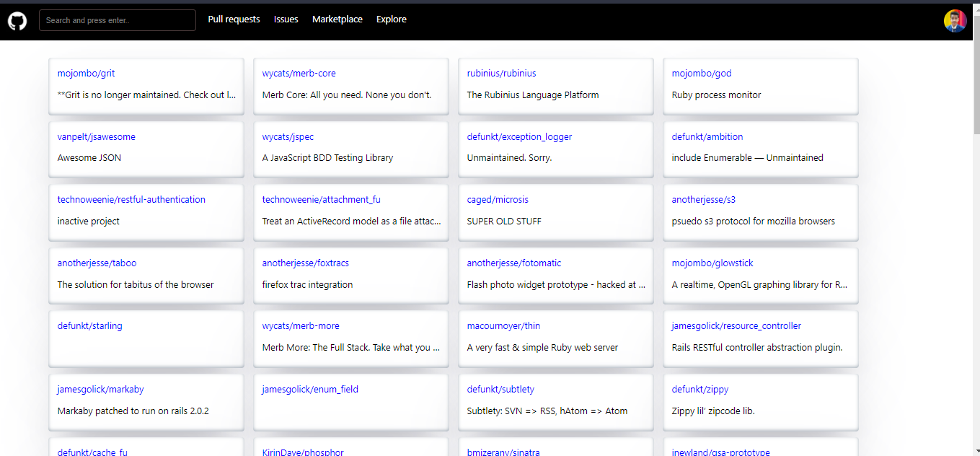Open the anotherjesse/fotomatic repository link
980x456 pixels.
(x=514, y=263)
